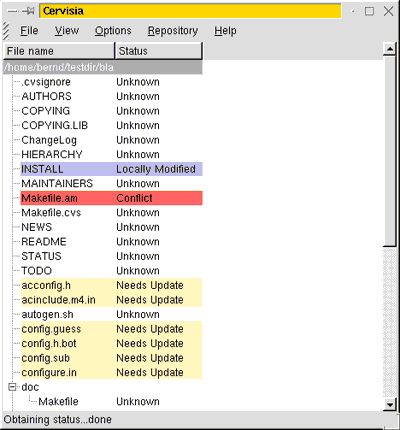Click the small dot minimize button in title bar
This screenshot has height=430, width=400.
353,11
